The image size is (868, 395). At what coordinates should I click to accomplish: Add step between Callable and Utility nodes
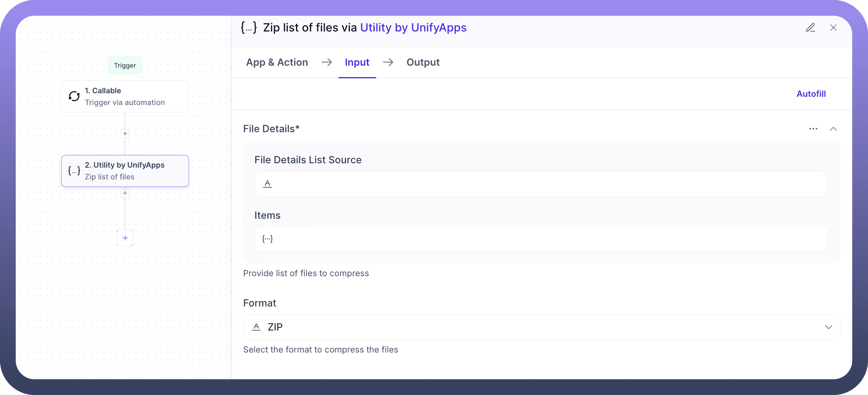pyautogui.click(x=125, y=134)
